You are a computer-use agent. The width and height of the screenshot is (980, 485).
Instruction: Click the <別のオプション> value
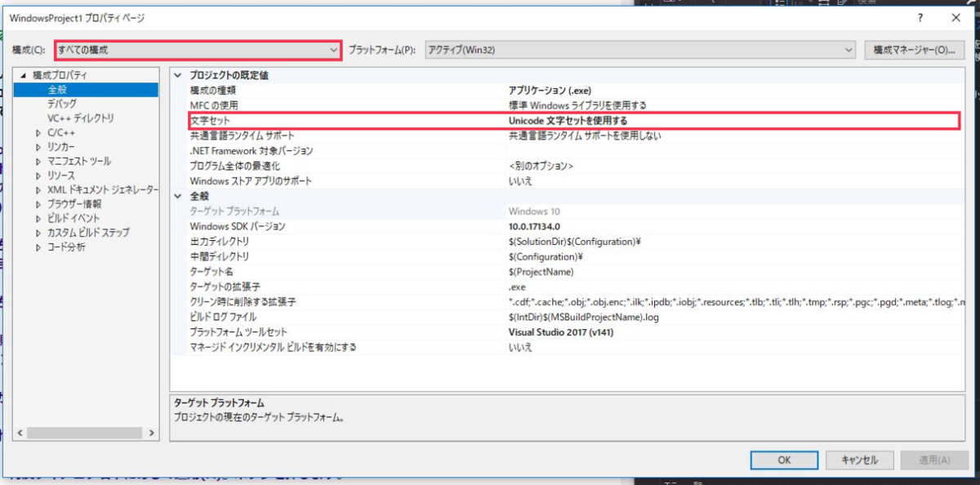coord(541,166)
